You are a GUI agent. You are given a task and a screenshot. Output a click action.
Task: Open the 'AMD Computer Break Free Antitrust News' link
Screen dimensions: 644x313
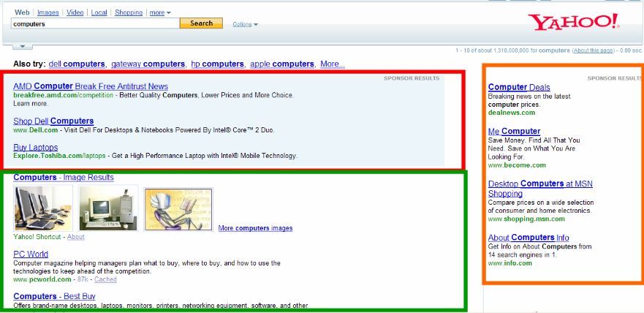(x=91, y=86)
